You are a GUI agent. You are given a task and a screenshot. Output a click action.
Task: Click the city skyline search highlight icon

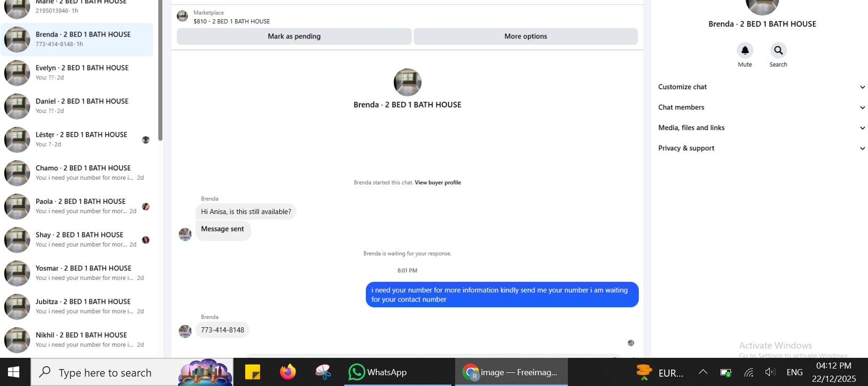tap(205, 372)
